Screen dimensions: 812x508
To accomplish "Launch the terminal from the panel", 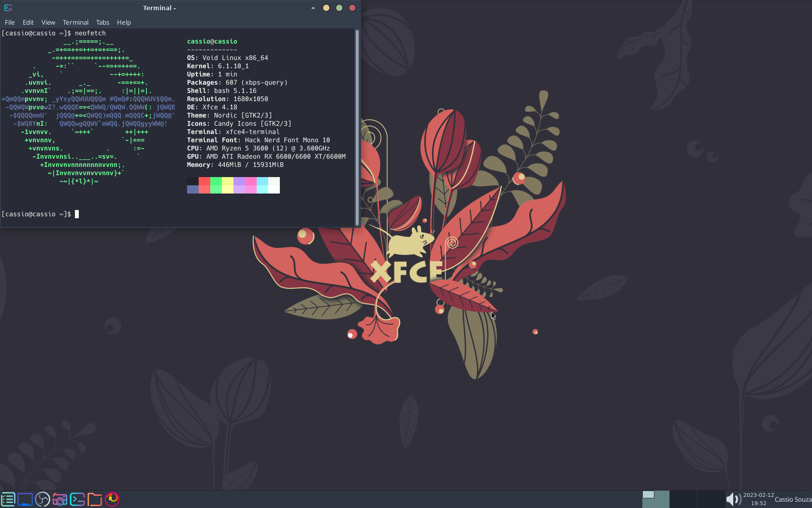I will [77, 499].
